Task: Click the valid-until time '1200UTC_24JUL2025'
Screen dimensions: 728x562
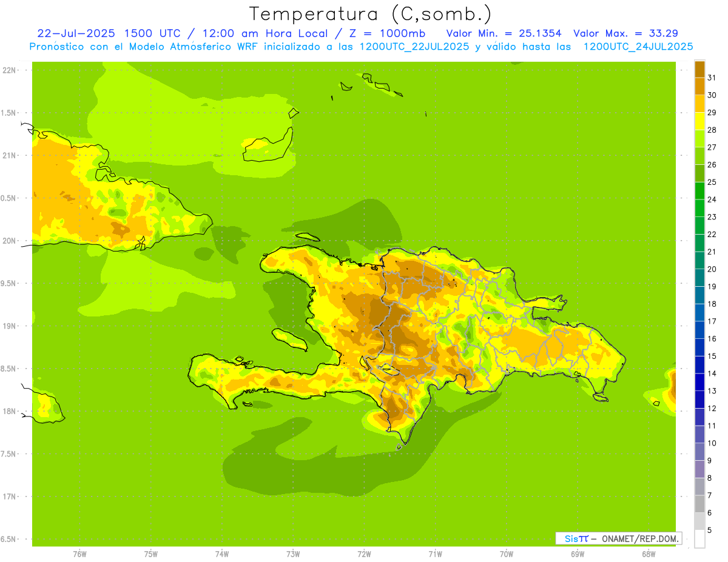Action: [638, 47]
